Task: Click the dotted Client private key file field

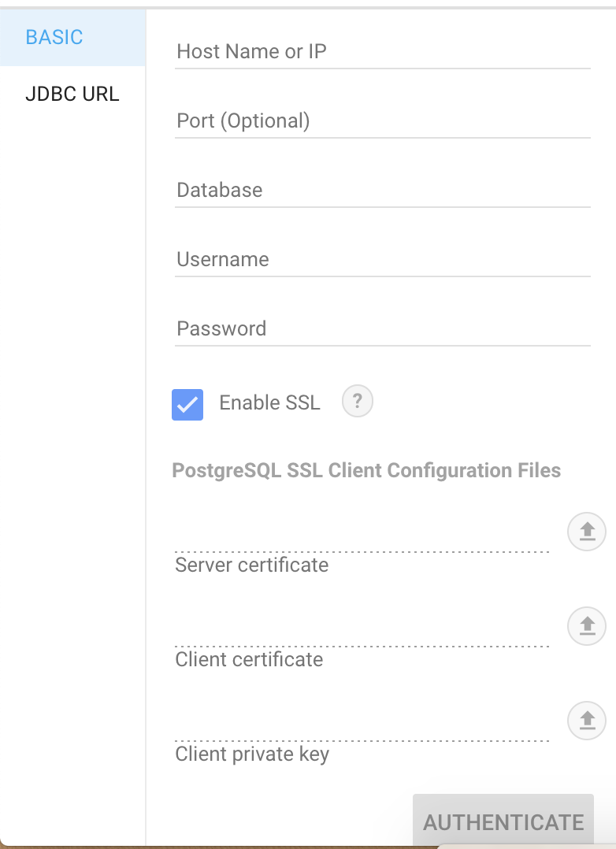Action: tap(362, 726)
